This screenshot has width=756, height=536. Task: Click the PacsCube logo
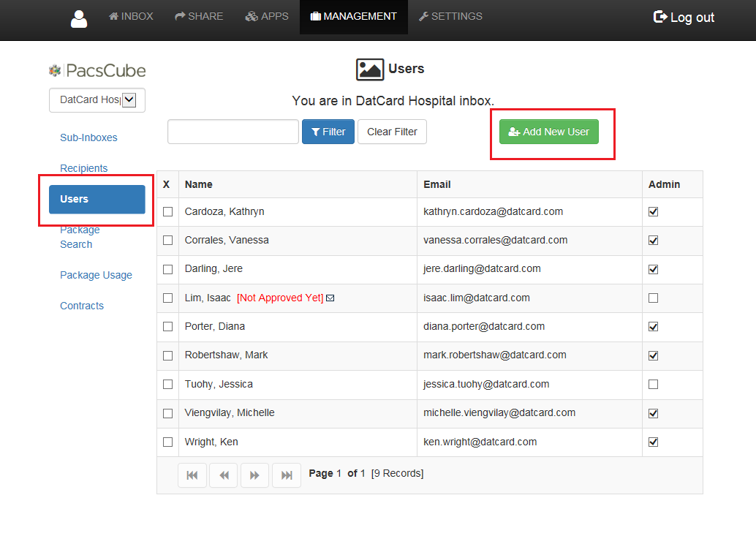pyautogui.click(x=97, y=70)
